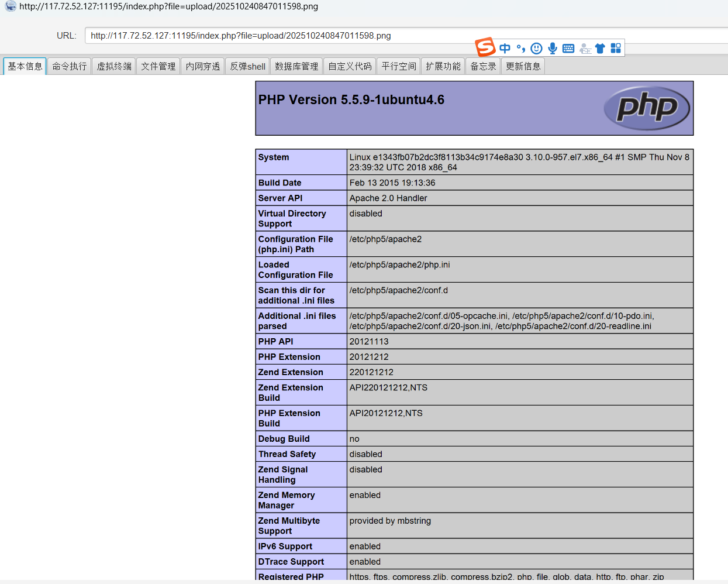This screenshot has width=728, height=584.
Task: Select the 内网穿透 tab
Action: tap(203, 66)
